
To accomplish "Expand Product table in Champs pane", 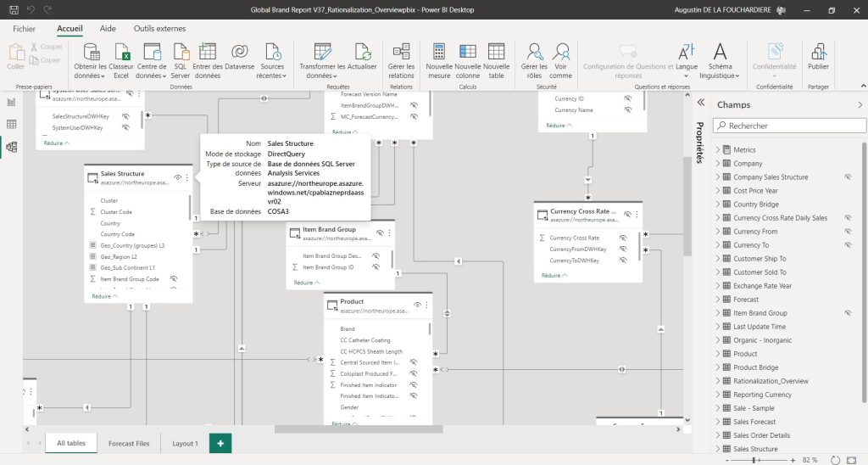I will click(x=718, y=354).
